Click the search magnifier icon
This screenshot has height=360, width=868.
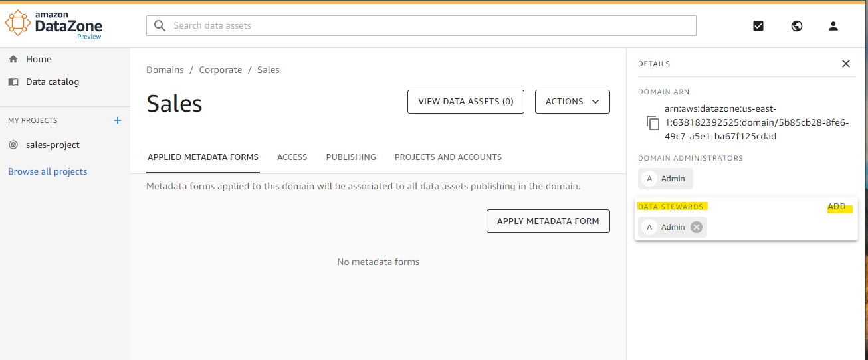(x=160, y=25)
